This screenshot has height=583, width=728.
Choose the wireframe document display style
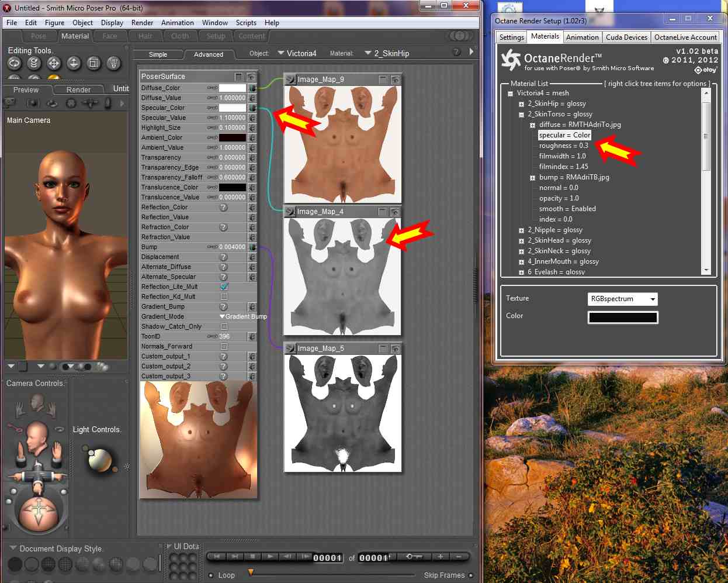point(49,564)
